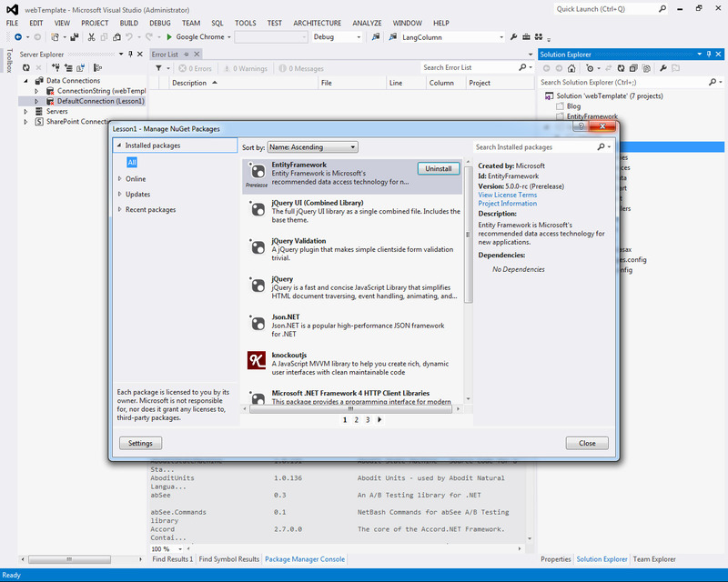The image size is (728, 582).
Task: Click the Quick Launch search magnifier
Action: (x=662, y=9)
